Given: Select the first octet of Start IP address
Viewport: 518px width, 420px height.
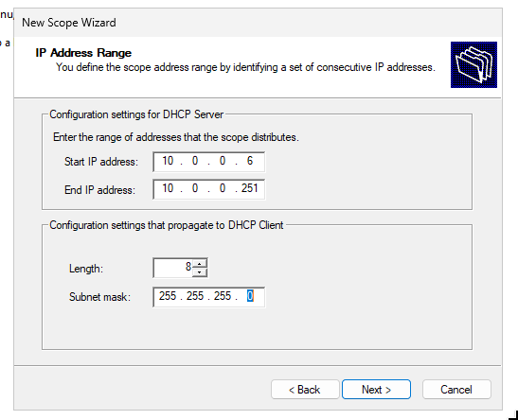Looking at the screenshot, I should pos(168,161).
